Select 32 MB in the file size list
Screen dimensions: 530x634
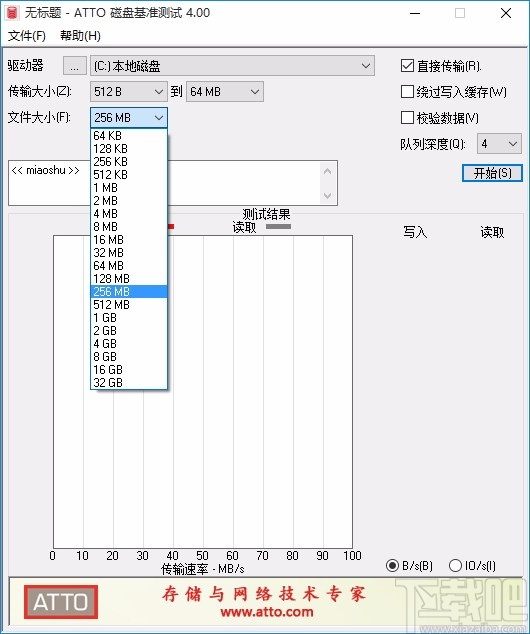tap(129, 253)
